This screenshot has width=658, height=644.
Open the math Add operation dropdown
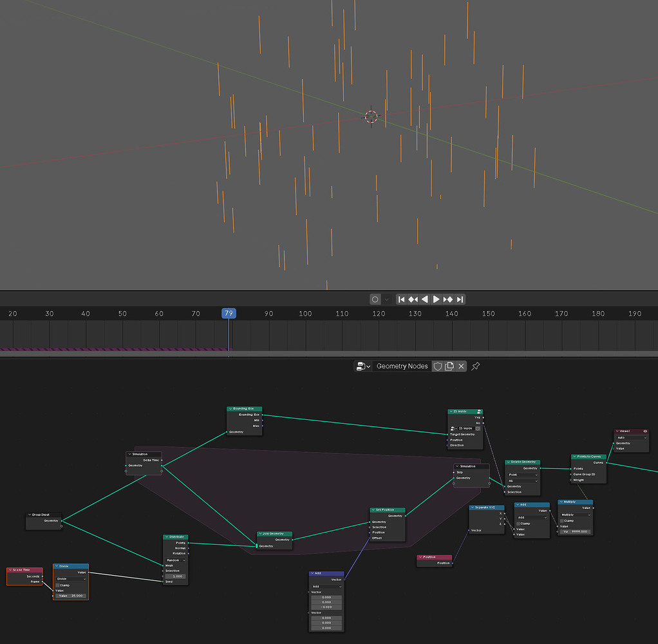532,518
